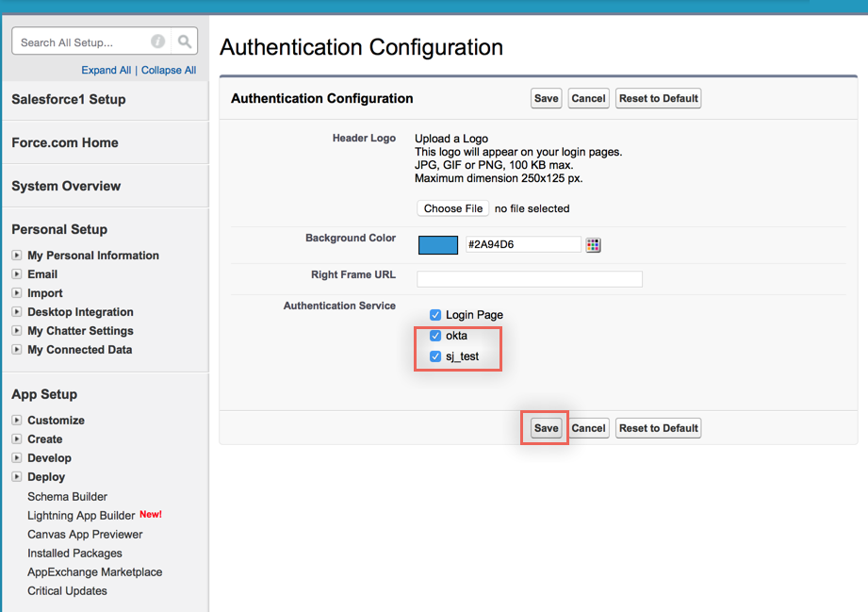This screenshot has width=868, height=612.
Task: Click the search magnifier icon in Setup
Action: pyautogui.click(x=185, y=41)
